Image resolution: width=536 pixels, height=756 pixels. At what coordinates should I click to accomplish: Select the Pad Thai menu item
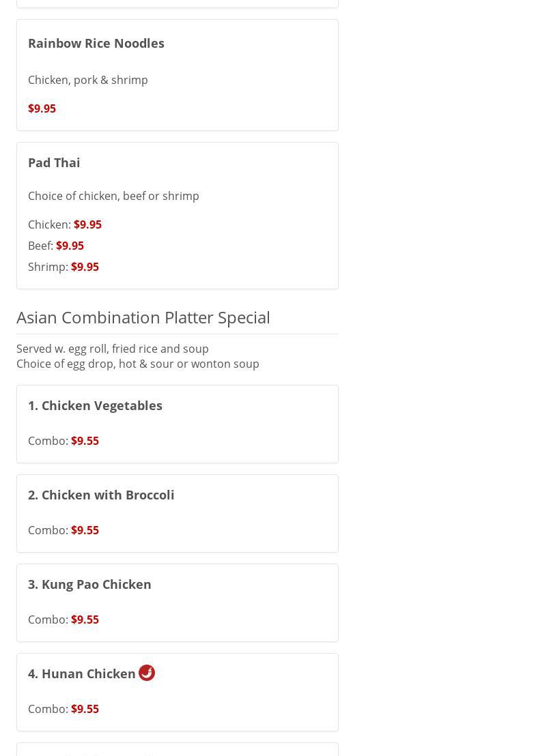pyautogui.click(x=54, y=162)
